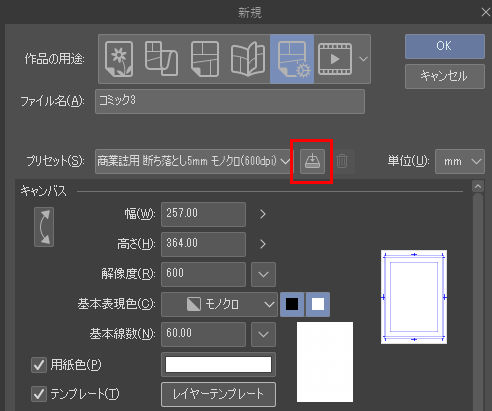This screenshot has width=492, height=411.
Task: Choose the fanzine printing use icon
Action: 248,59
